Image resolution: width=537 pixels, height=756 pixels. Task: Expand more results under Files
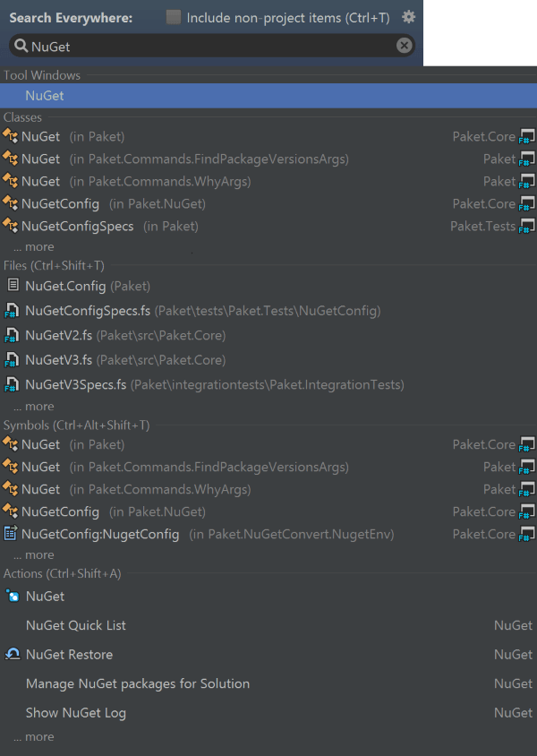[32, 406]
